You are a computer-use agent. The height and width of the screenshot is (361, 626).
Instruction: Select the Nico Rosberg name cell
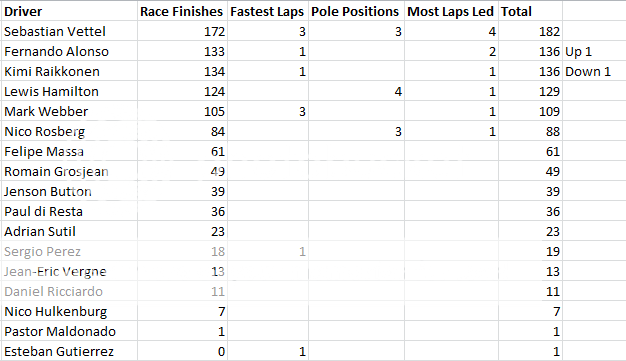click(x=69, y=131)
